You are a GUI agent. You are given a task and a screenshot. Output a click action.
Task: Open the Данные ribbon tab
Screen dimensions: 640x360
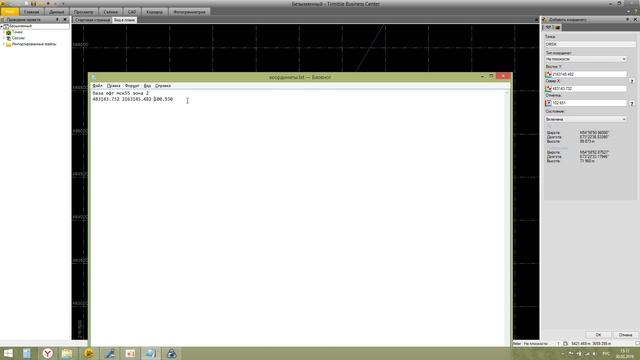[56, 12]
